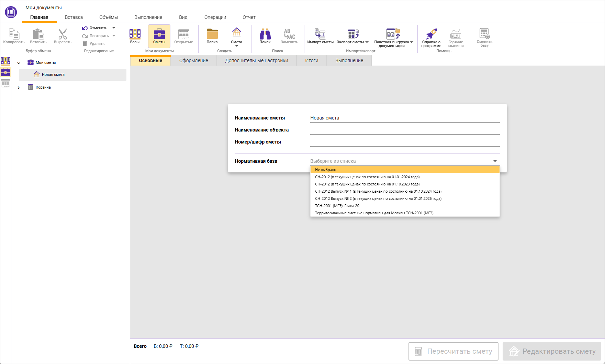This screenshot has width=605, height=364.
Task: Switch to the Дополнительные настройки tab
Action: coord(256,60)
